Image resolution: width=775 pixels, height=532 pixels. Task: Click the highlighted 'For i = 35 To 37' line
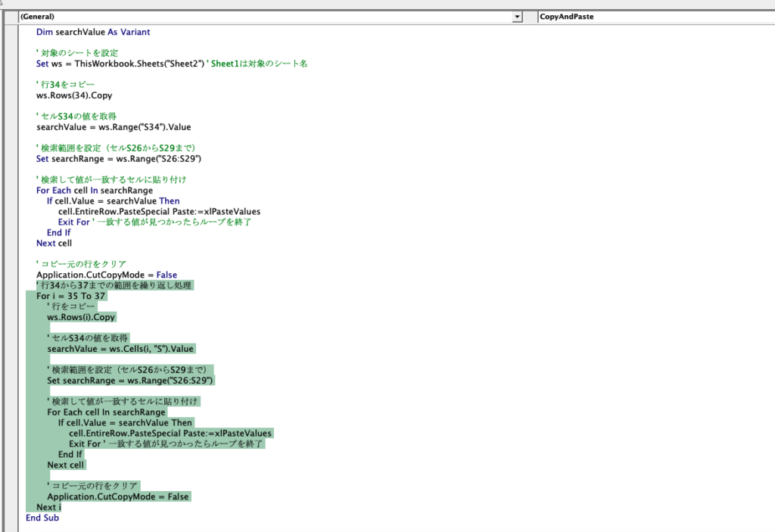pos(70,297)
